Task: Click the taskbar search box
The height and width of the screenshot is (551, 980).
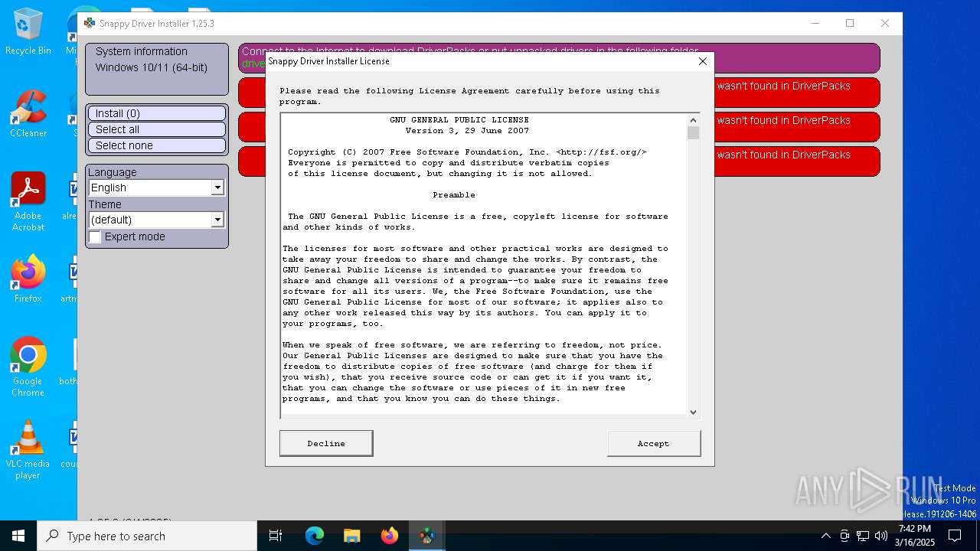Action: (147, 536)
